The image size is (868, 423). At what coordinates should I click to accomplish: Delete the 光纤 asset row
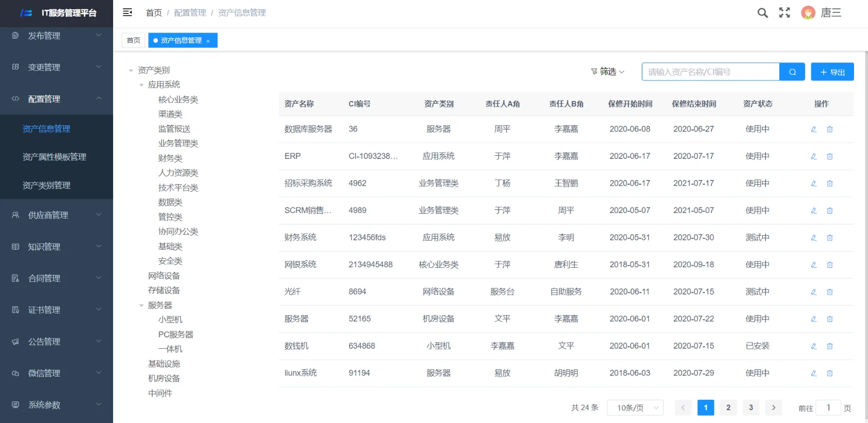pyautogui.click(x=830, y=292)
